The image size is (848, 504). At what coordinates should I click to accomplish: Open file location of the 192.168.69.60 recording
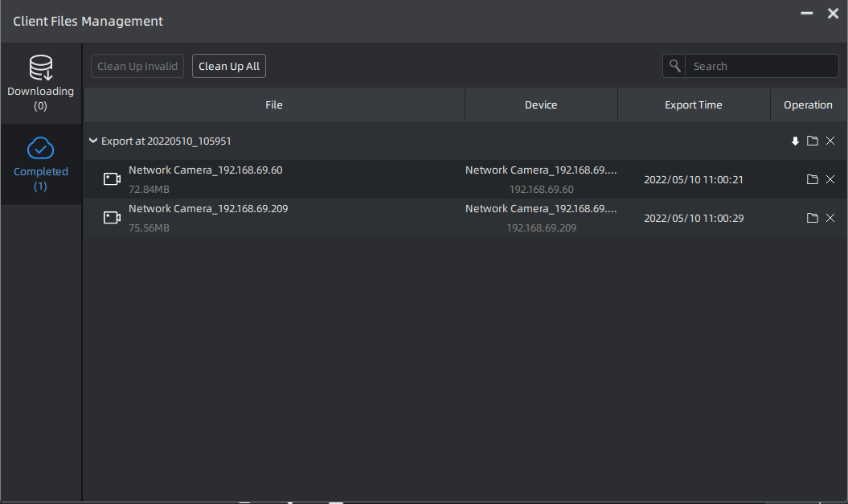pos(813,179)
